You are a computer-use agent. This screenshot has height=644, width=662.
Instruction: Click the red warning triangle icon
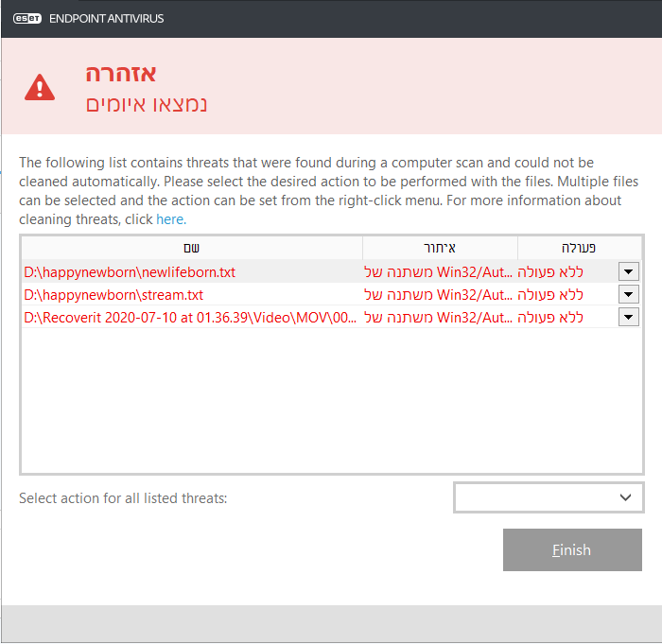tap(41, 87)
